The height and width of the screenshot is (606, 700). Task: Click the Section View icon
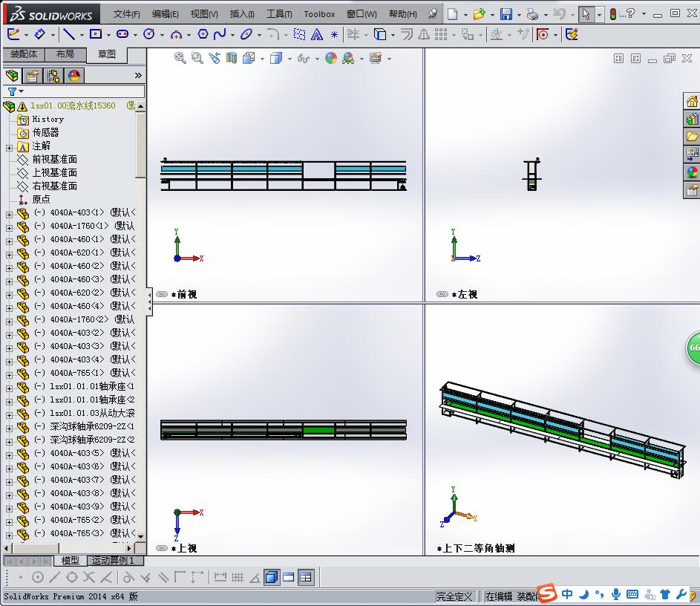pyautogui.click(x=232, y=58)
